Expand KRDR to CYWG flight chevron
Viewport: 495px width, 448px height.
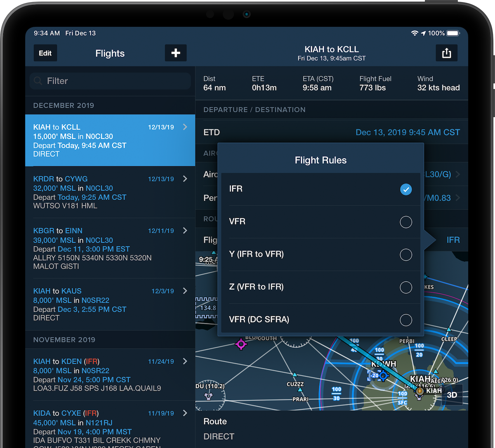(x=185, y=179)
